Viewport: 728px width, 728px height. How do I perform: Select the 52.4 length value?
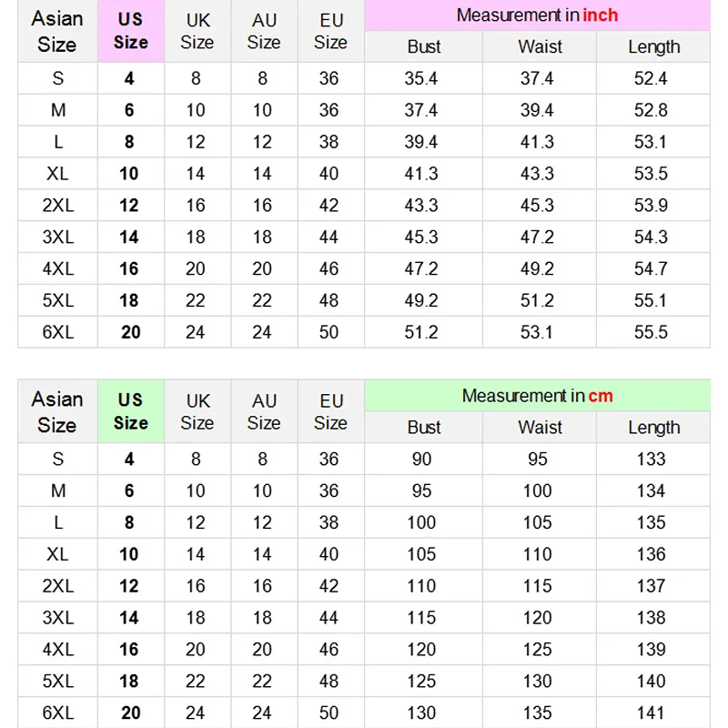651,79
